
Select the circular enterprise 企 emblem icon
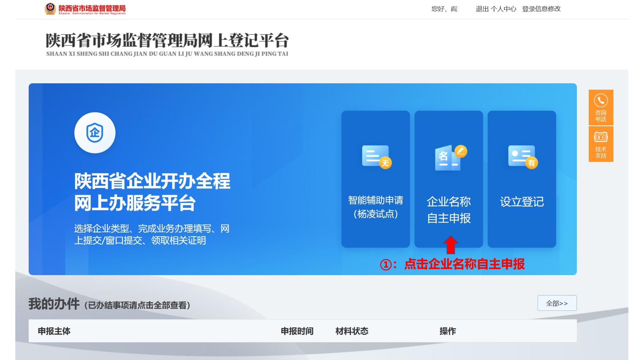pyautogui.click(x=95, y=133)
